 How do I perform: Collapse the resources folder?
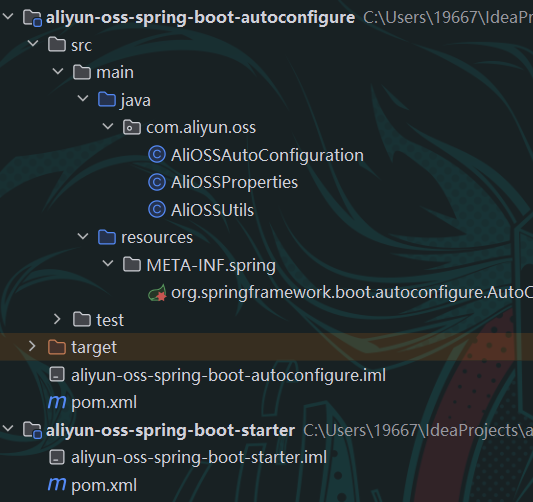(83, 236)
